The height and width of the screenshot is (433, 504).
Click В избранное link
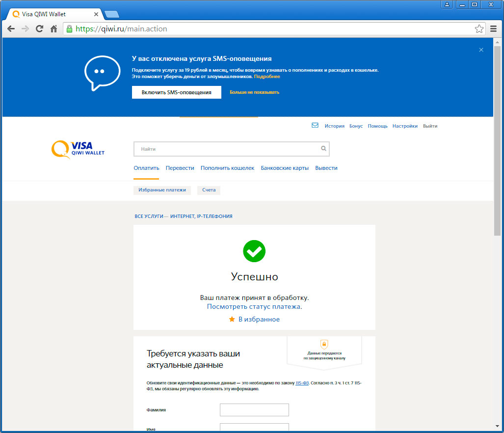coord(259,319)
